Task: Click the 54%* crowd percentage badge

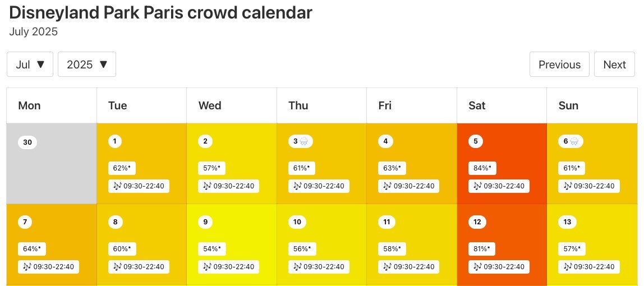Action: pyautogui.click(x=211, y=248)
